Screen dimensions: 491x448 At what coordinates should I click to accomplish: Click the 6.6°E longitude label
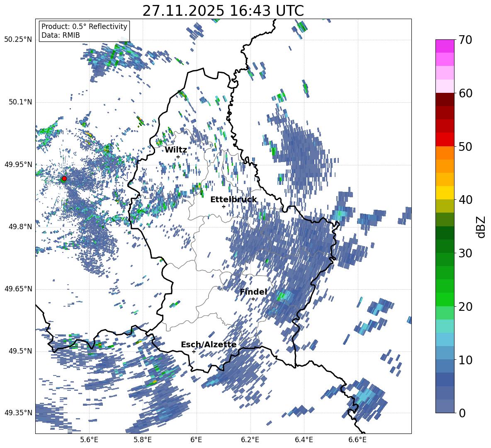(357, 440)
